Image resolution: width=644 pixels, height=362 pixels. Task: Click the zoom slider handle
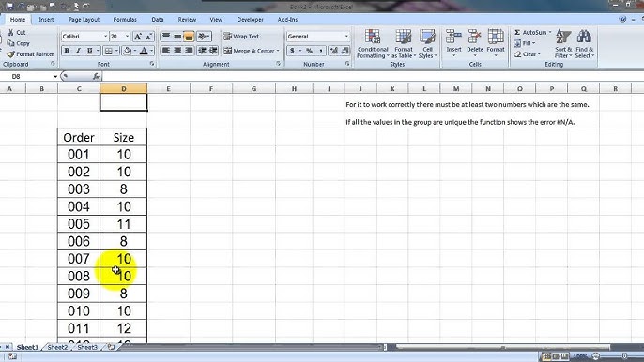point(624,356)
